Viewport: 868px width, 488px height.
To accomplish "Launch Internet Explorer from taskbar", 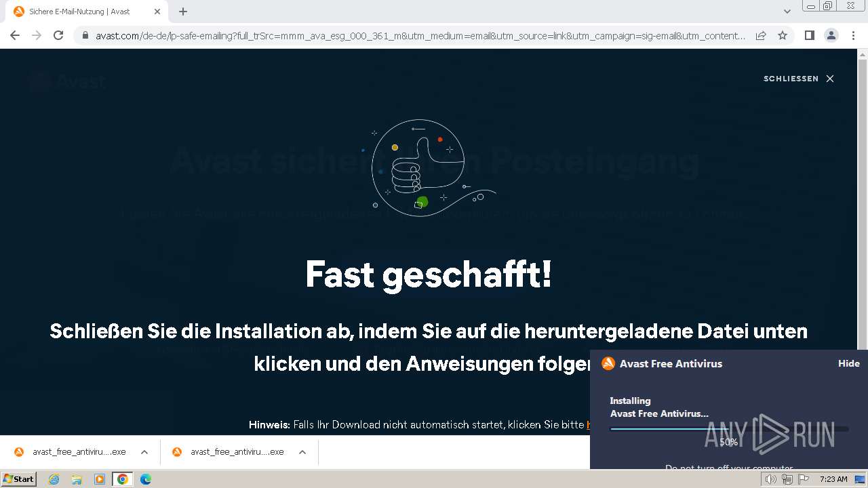I will 54,479.
